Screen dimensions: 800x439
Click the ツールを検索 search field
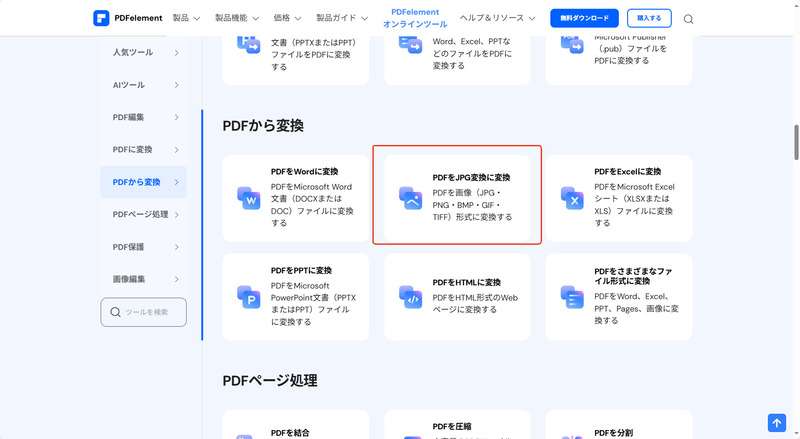click(143, 312)
